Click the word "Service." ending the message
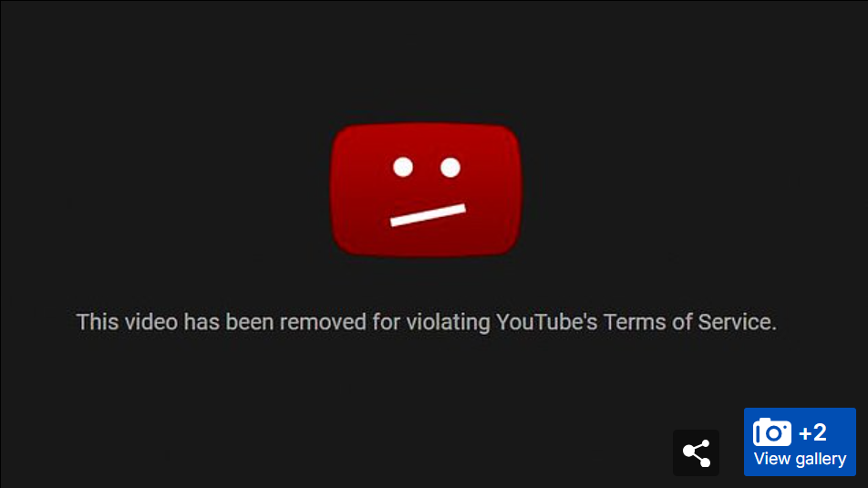The height and width of the screenshot is (488, 868). click(x=738, y=322)
